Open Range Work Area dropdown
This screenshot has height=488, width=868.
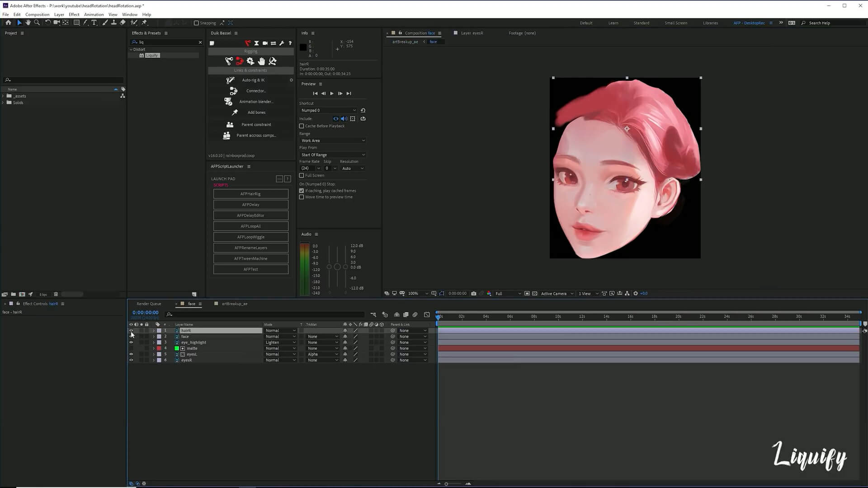pos(333,141)
